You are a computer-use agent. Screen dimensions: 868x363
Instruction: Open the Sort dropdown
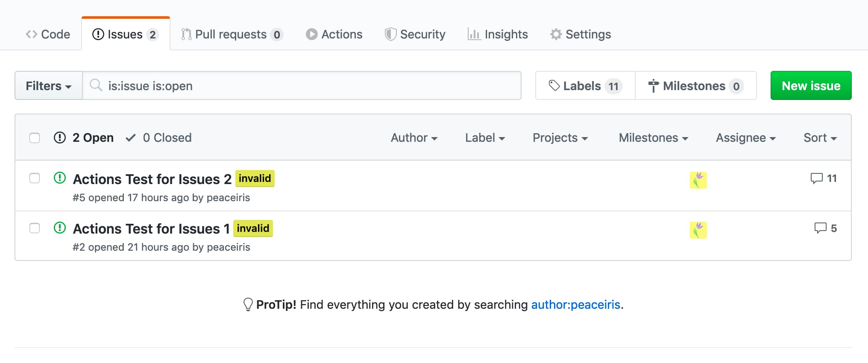819,138
